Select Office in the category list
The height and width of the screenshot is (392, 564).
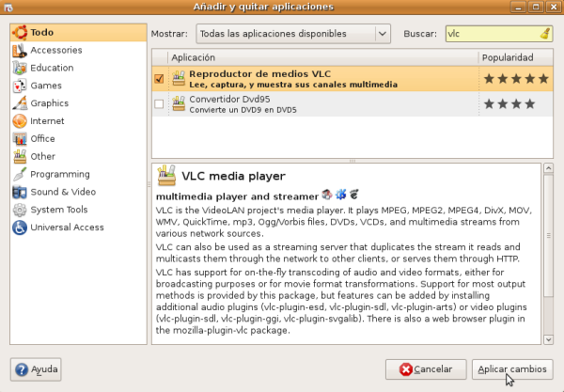pyautogui.click(x=42, y=139)
